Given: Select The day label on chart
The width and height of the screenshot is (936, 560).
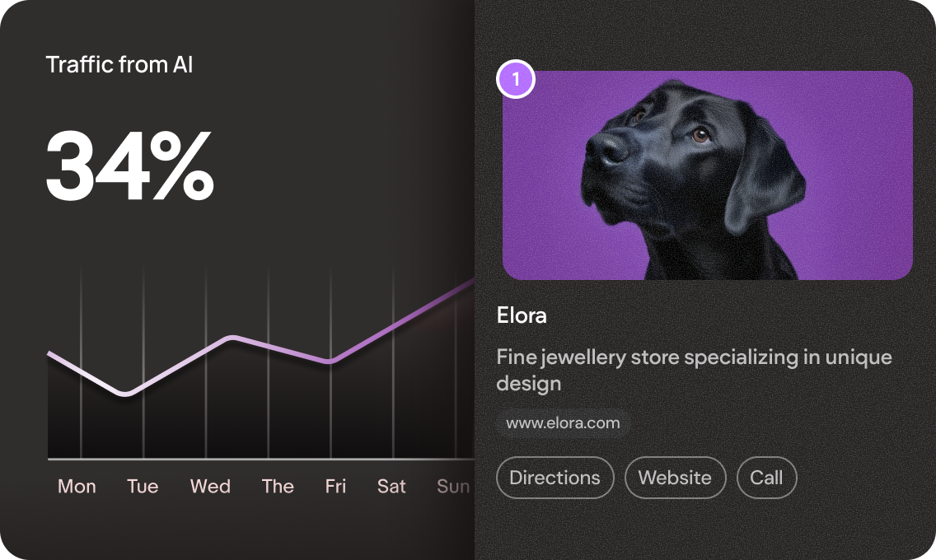Looking at the screenshot, I should pos(278,487).
